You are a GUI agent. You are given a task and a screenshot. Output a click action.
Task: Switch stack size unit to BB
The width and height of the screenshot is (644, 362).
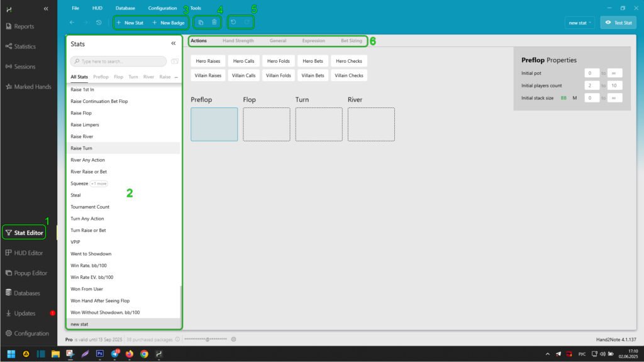(x=564, y=98)
